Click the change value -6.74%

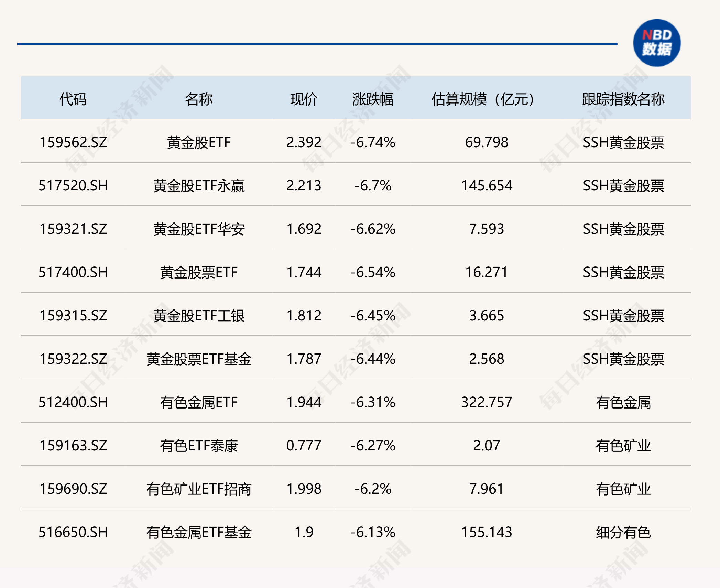[x=373, y=142]
